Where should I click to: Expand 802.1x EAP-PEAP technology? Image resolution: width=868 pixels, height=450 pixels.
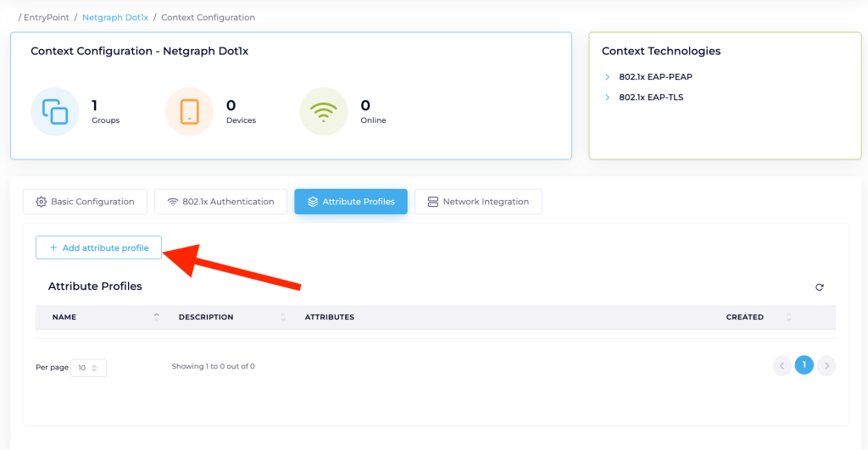pyautogui.click(x=607, y=77)
